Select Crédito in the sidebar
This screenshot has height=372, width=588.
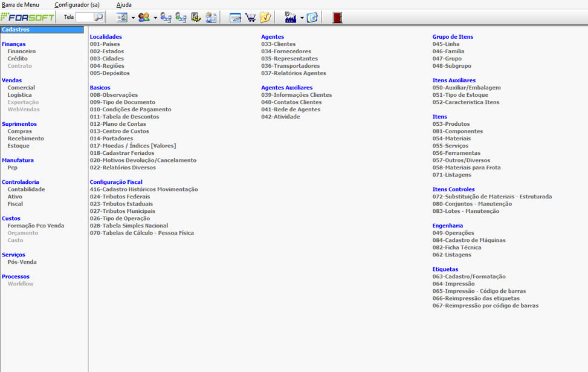click(x=18, y=59)
